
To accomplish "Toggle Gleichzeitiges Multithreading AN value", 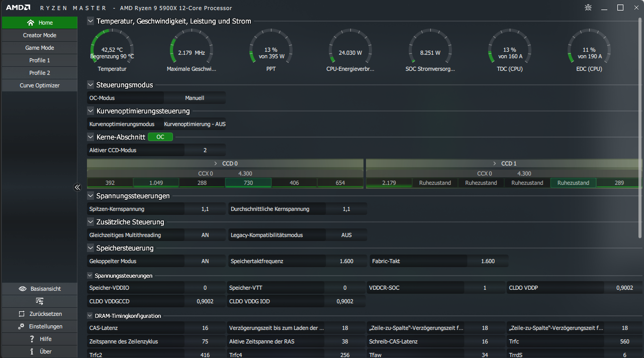I will click(x=205, y=235).
